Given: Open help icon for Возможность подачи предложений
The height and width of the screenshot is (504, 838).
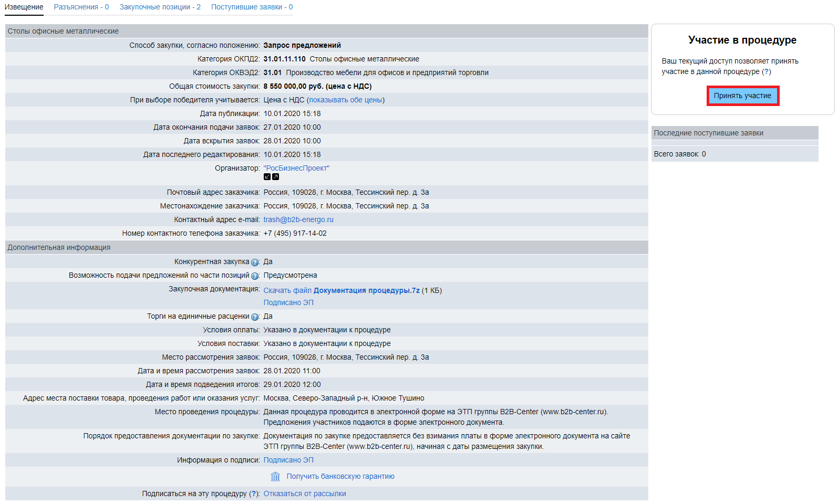Looking at the screenshot, I should tap(255, 276).
